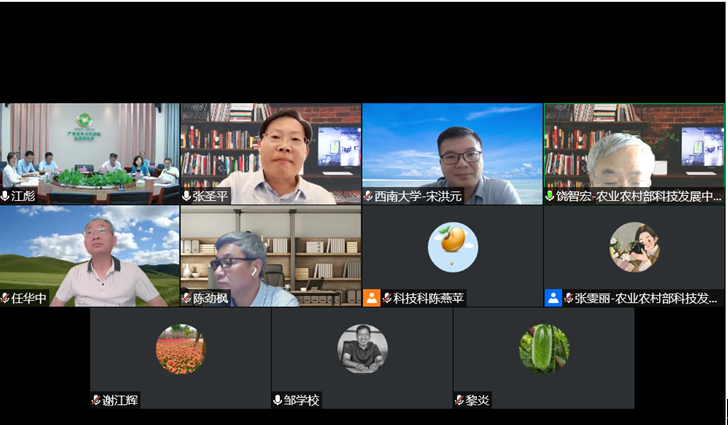728x425 pixels.
Task: Select the black-and-white portrait avatar of 邹学校
Action: pyautogui.click(x=362, y=349)
